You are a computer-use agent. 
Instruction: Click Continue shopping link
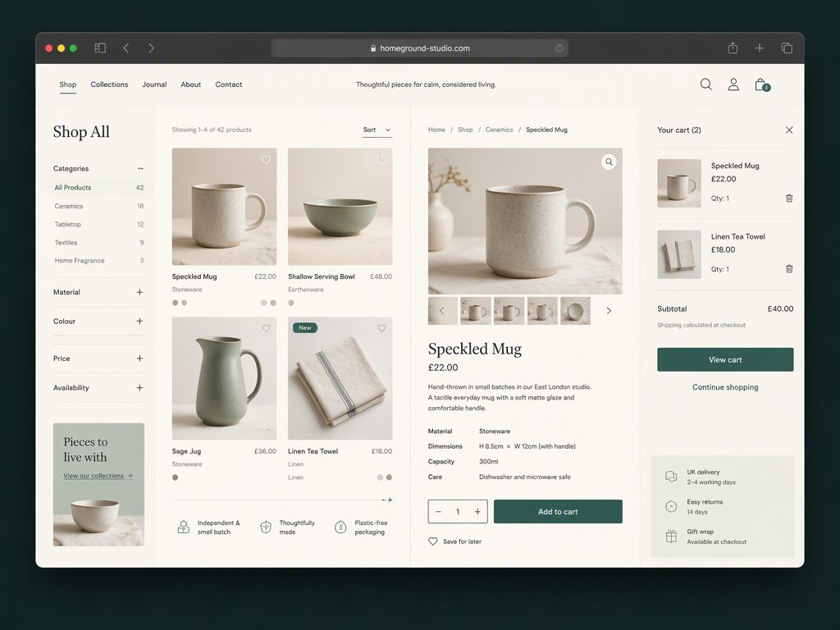[725, 387]
